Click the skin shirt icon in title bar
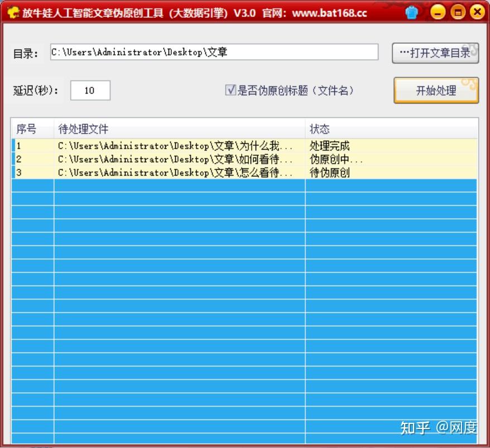This screenshot has width=490, height=448. pos(411,12)
